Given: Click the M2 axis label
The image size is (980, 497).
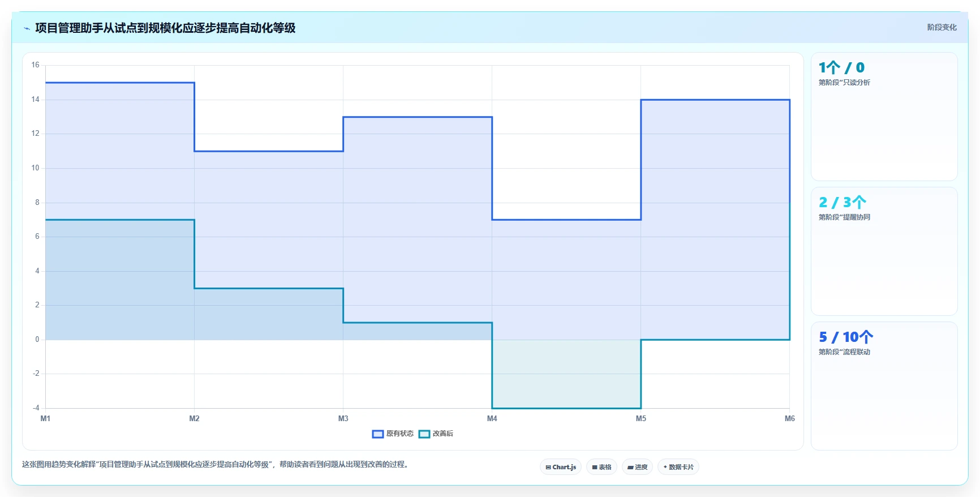Looking at the screenshot, I should pos(194,419).
